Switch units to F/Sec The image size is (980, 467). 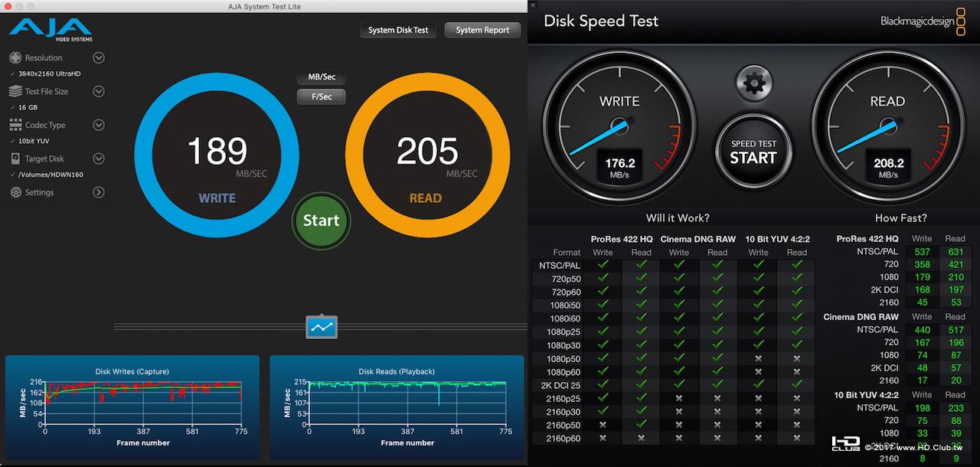322,96
